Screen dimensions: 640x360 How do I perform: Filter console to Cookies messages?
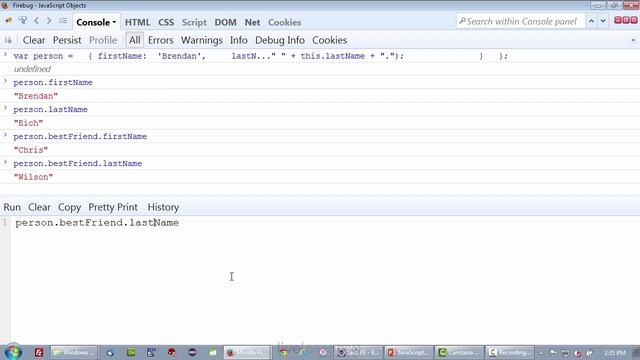point(329,40)
